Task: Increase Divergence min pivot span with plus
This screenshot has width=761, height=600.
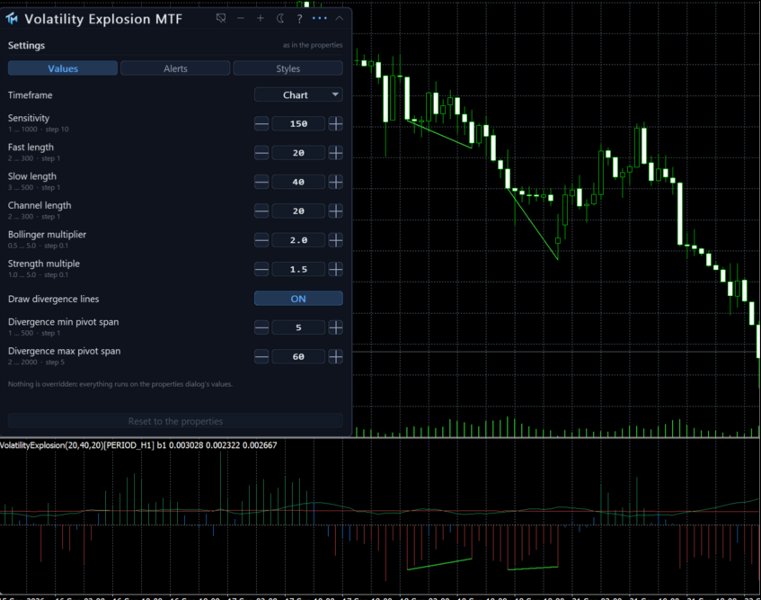Action: [335, 328]
